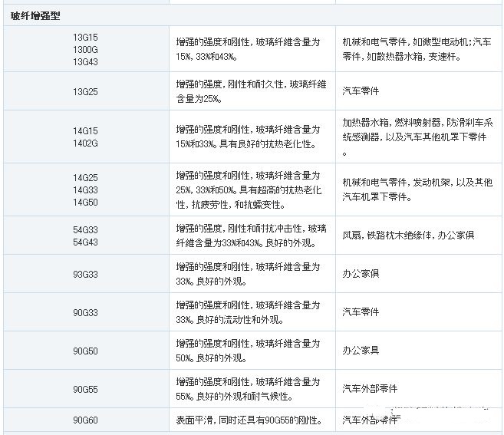Click the 13G25 description mentioning 含量为25%

pyautogui.click(x=248, y=91)
